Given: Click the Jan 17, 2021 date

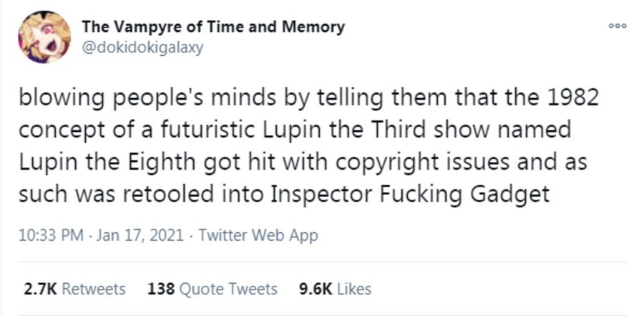Looking at the screenshot, I should 125,236.
